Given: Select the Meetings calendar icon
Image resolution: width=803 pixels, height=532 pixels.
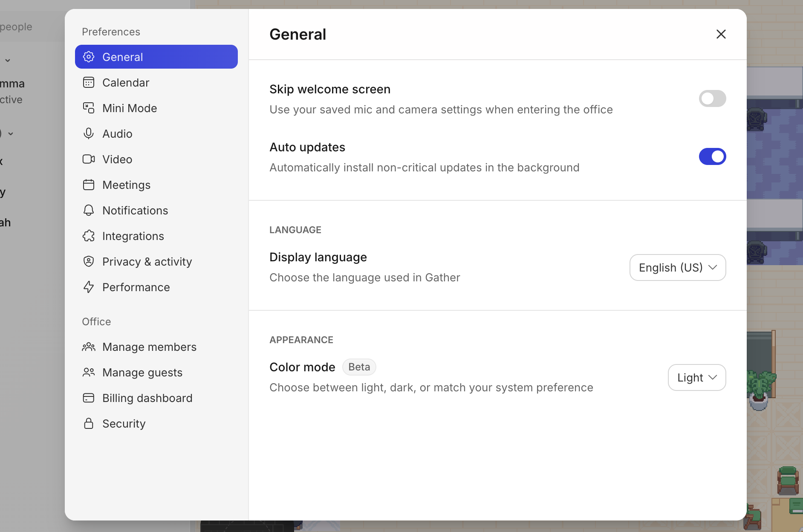Looking at the screenshot, I should (88, 185).
